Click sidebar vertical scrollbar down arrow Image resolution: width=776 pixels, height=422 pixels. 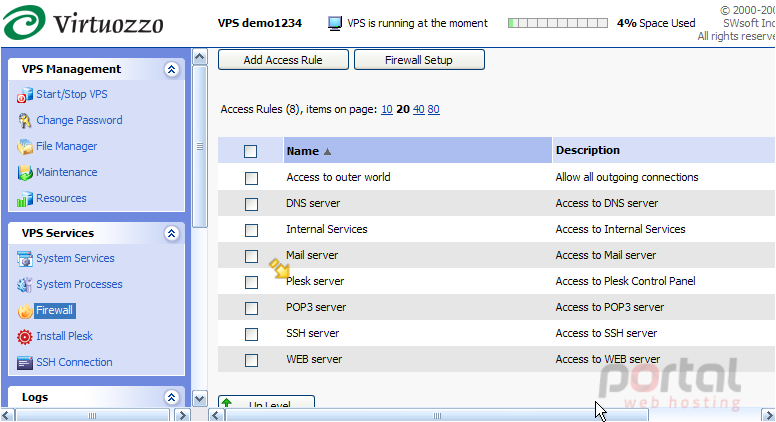[x=199, y=398]
